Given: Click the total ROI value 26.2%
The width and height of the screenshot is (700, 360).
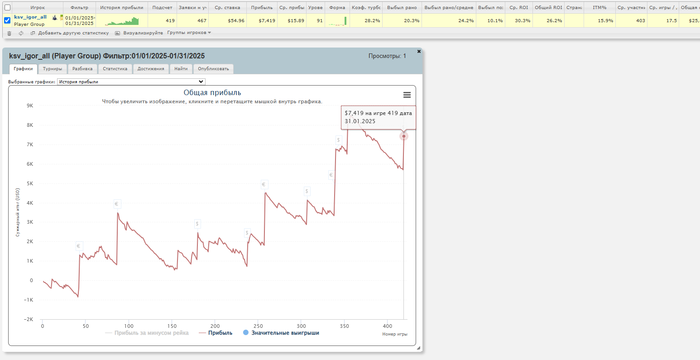Looking at the screenshot, I should (x=554, y=21).
